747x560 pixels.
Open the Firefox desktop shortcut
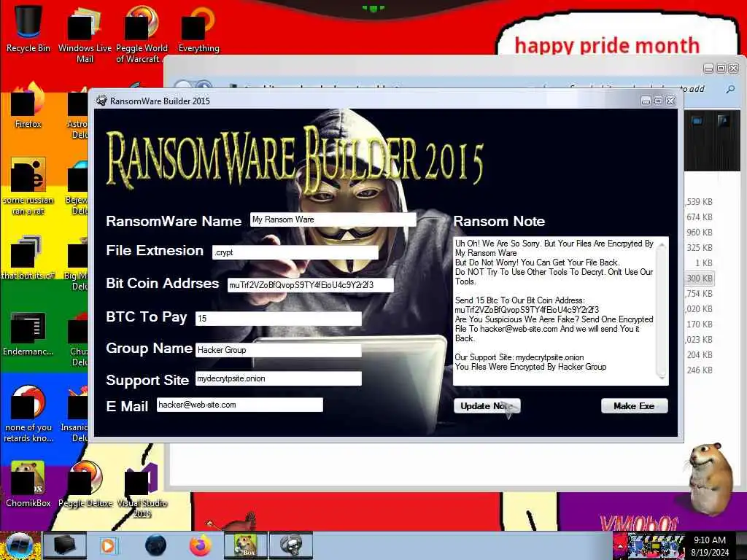point(28,106)
